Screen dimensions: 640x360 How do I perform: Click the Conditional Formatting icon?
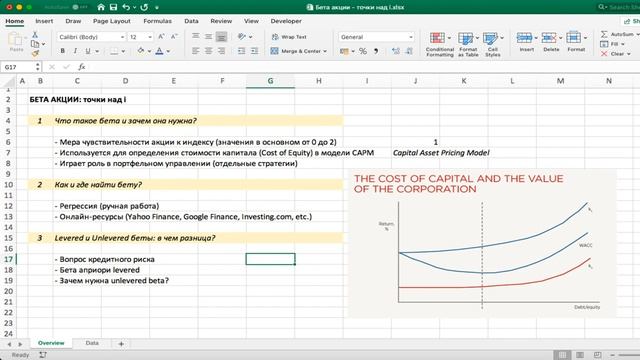point(437,38)
